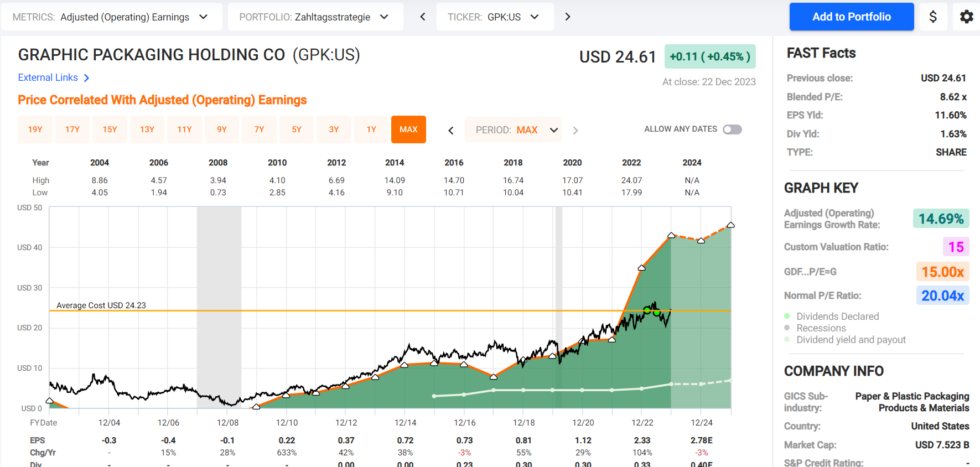The width and height of the screenshot is (980, 467).
Task: Click the 12/20 FY Date axis label
Action: [583, 423]
